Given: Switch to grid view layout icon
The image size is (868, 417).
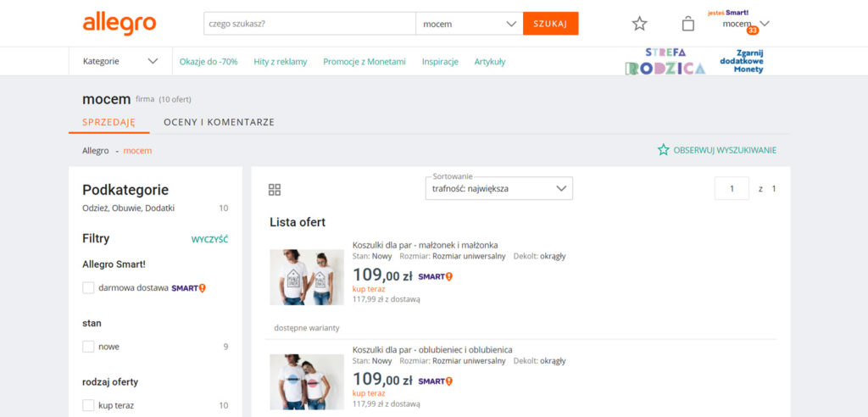Looking at the screenshot, I should click(x=274, y=189).
